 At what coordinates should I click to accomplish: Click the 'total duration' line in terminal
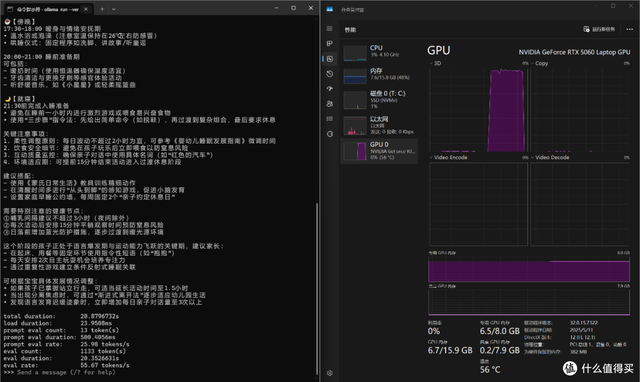(x=61, y=316)
